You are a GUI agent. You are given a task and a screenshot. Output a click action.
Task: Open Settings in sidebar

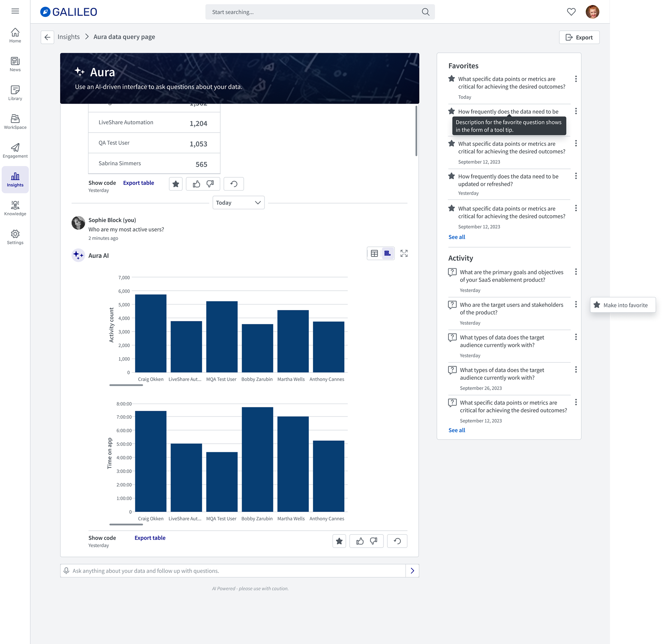(x=15, y=237)
